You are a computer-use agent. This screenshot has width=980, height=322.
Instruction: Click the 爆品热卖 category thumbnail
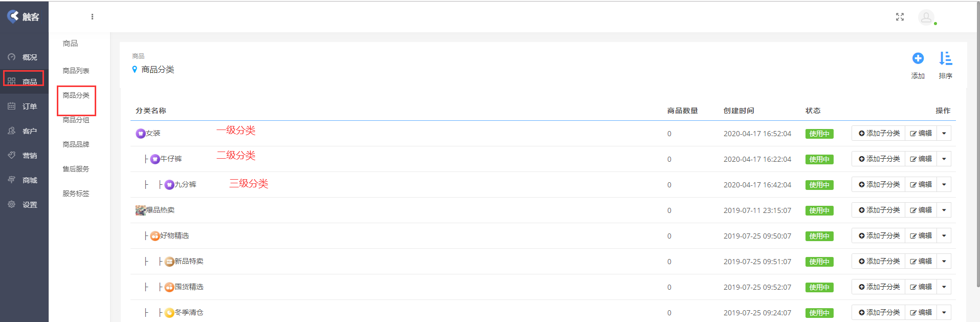click(140, 210)
